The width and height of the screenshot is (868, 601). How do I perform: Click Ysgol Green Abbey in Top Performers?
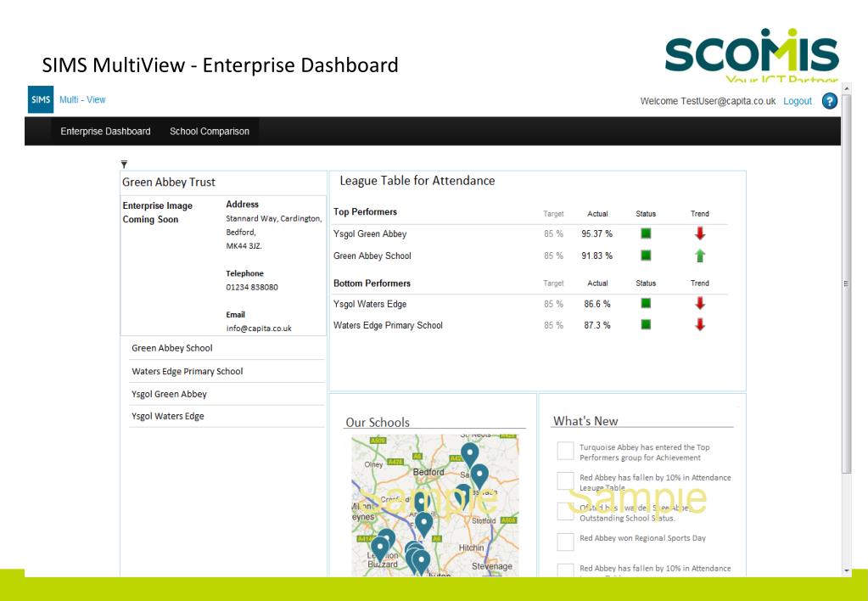coord(370,233)
